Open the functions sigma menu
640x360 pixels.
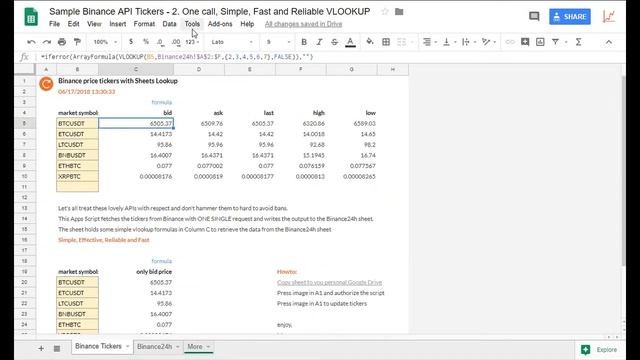(x=578, y=42)
